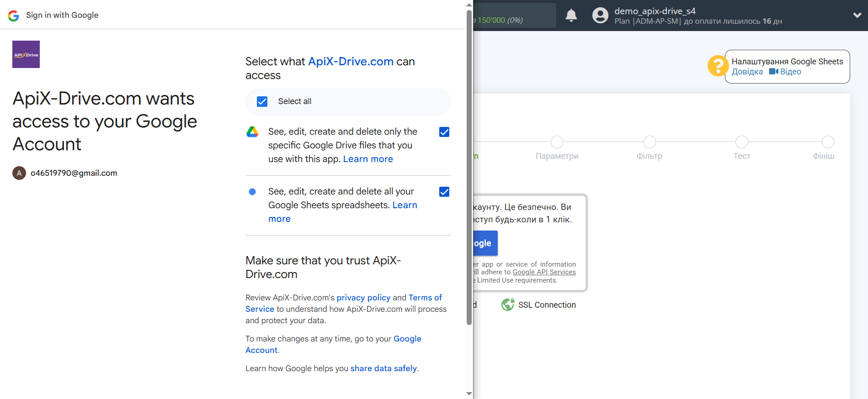Open the Google API Services link

pyautogui.click(x=544, y=272)
